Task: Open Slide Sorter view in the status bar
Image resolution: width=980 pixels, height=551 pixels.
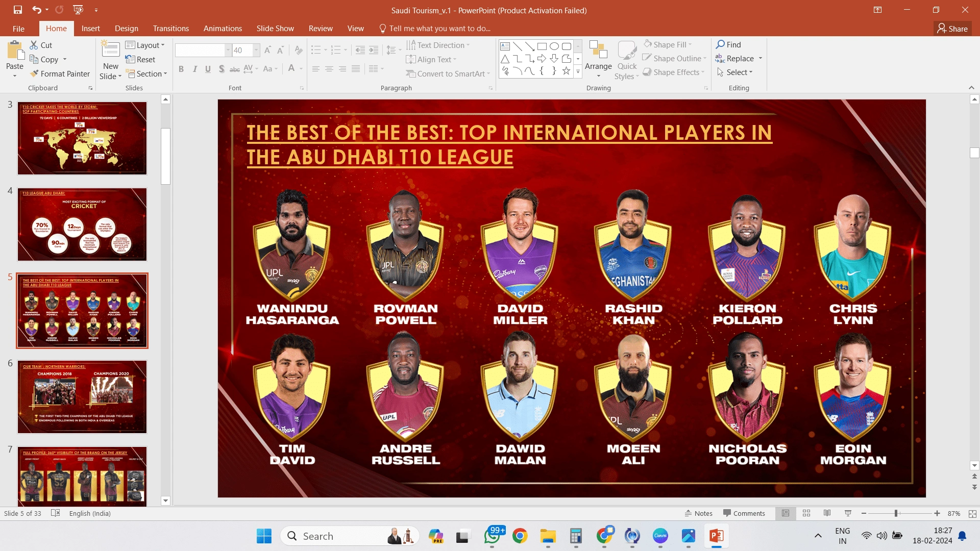Action: pos(806,513)
